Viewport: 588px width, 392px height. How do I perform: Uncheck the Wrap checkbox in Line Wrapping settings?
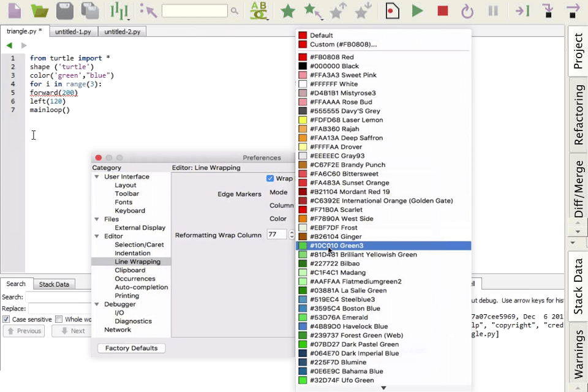tap(270, 178)
